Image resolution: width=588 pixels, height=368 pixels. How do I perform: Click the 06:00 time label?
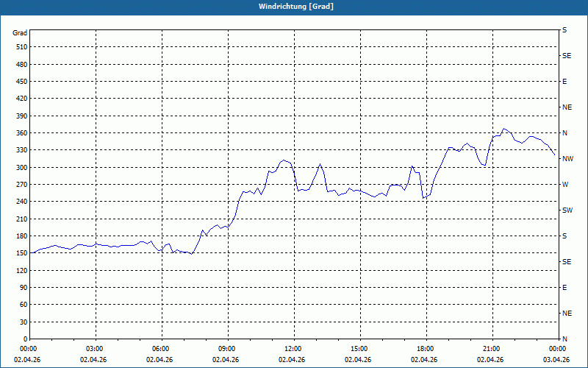(x=161, y=349)
